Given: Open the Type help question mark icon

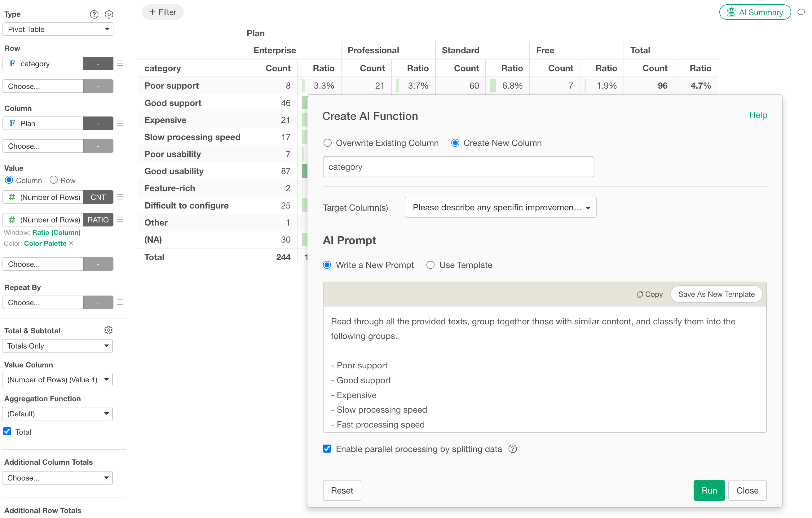Looking at the screenshot, I should tap(94, 14).
